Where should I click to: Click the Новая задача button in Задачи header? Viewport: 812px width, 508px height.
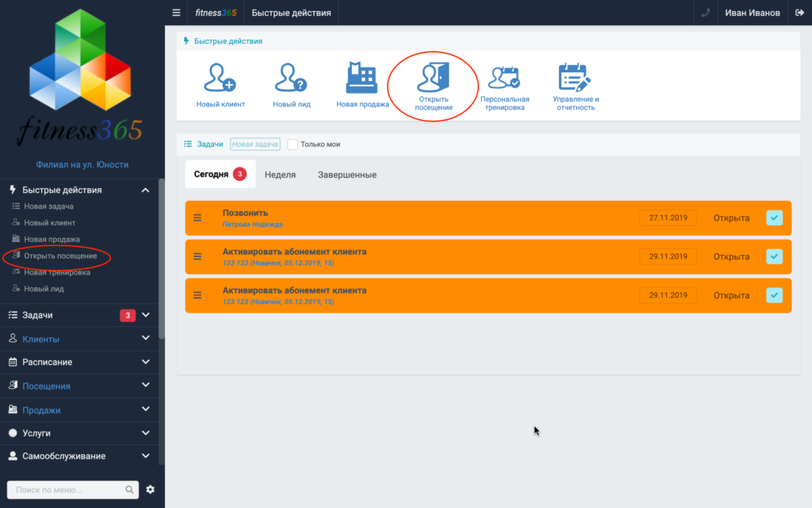click(x=255, y=144)
